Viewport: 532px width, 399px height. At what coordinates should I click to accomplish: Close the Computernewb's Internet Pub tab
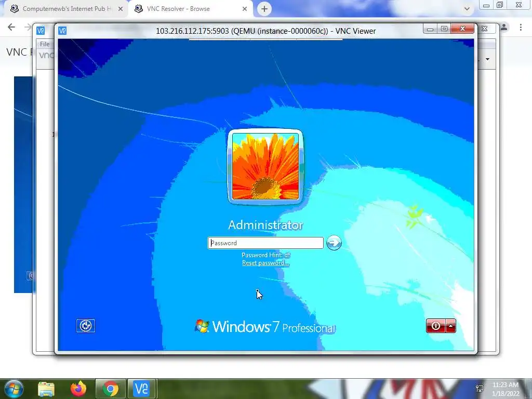tap(121, 9)
